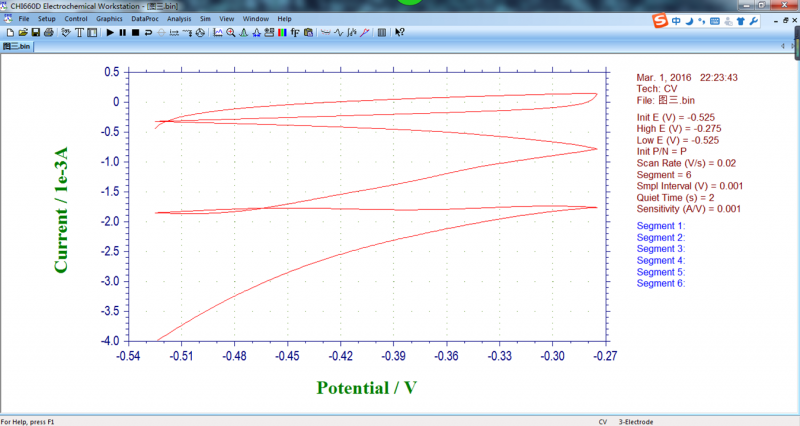Start the experiment with the Run button
The width and height of the screenshot is (800, 426).
click(110, 32)
